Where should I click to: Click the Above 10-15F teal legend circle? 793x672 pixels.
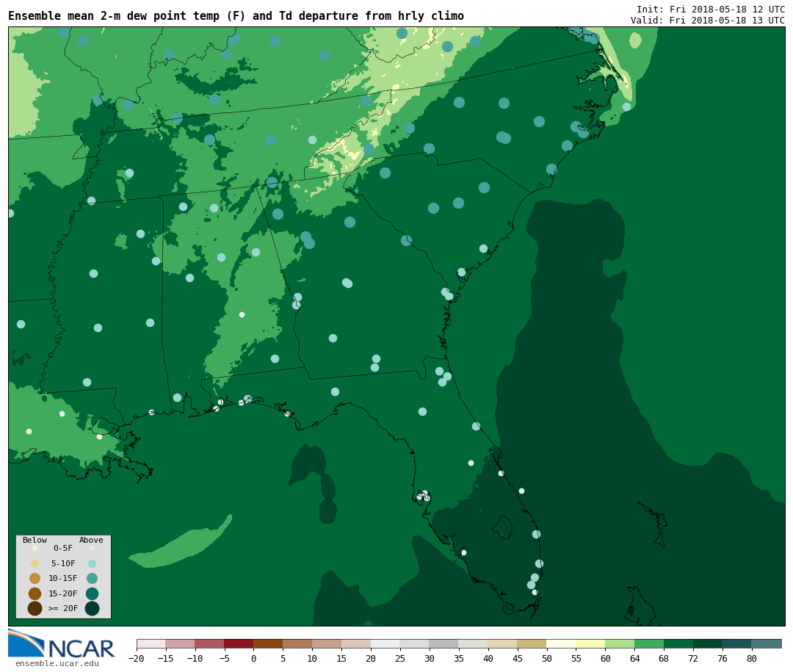[92, 579]
